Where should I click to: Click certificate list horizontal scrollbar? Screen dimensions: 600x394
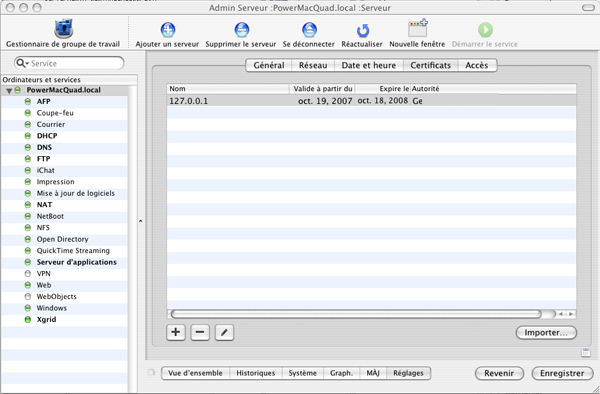point(356,314)
